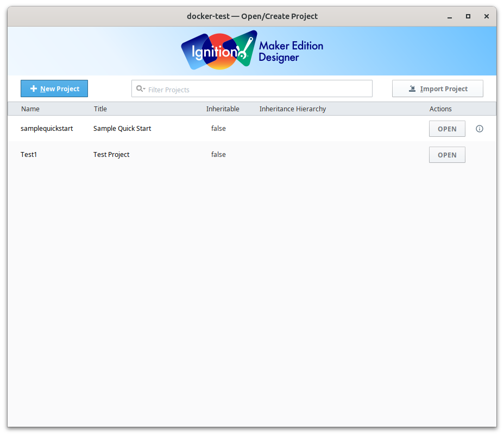Select the Test1 row name
Viewport: 504px width, 436px height.
point(29,155)
